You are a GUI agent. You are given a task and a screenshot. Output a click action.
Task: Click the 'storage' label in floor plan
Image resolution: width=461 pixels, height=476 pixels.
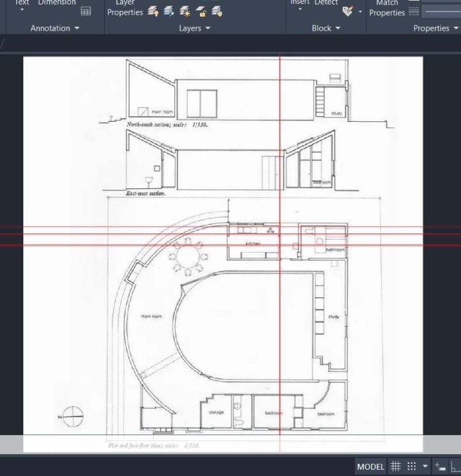coord(216,412)
